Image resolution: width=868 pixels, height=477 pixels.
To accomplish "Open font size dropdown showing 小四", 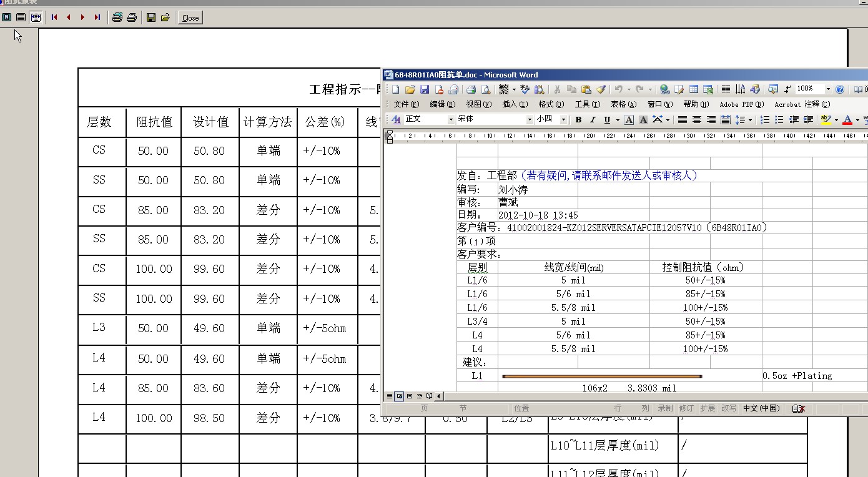I will pyautogui.click(x=563, y=119).
